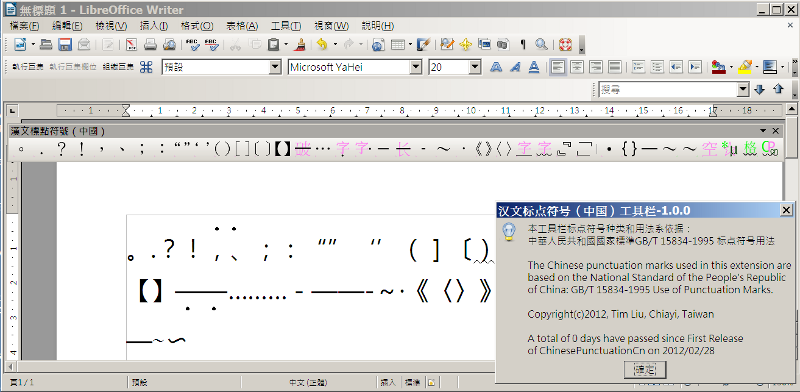This screenshot has height=392, width=800.
Task: Open LibreOffice Help with the lifebuoy icon
Action: pyautogui.click(x=565, y=45)
